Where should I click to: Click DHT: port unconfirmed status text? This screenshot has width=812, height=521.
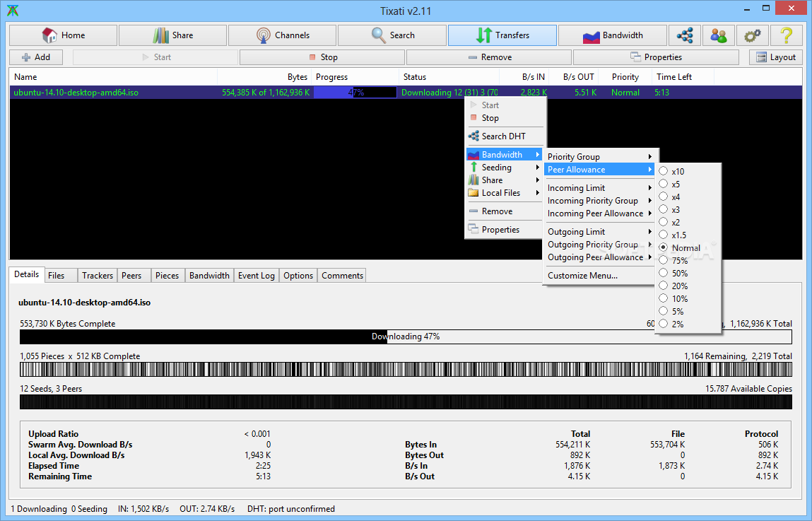[x=291, y=508]
